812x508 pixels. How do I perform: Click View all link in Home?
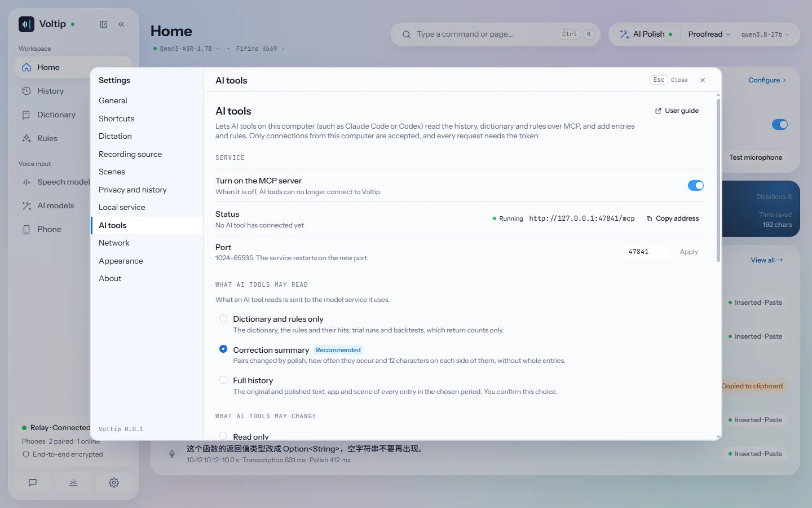click(767, 260)
